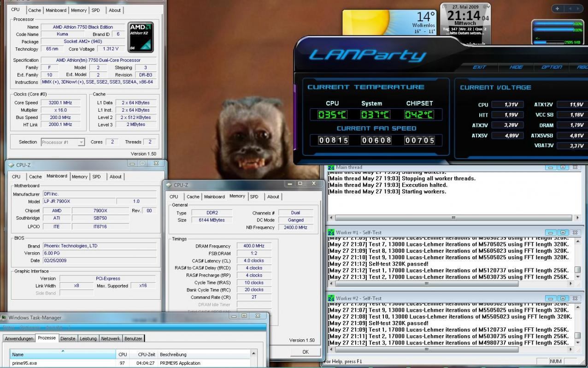Click HIDE in the LANParty monitor

click(516, 67)
